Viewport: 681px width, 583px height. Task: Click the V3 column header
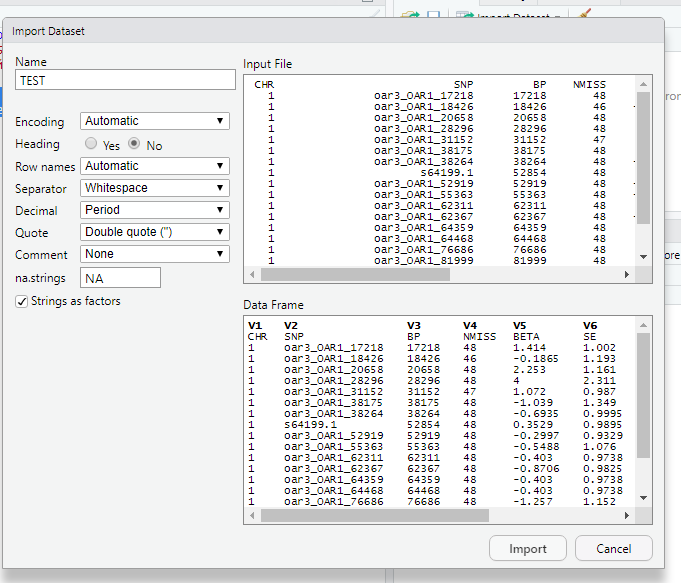(x=414, y=325)
